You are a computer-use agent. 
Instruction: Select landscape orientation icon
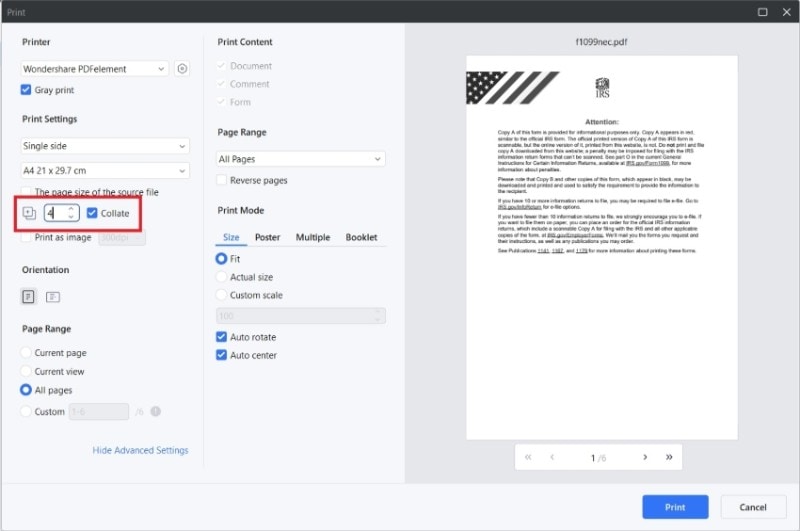53,297
